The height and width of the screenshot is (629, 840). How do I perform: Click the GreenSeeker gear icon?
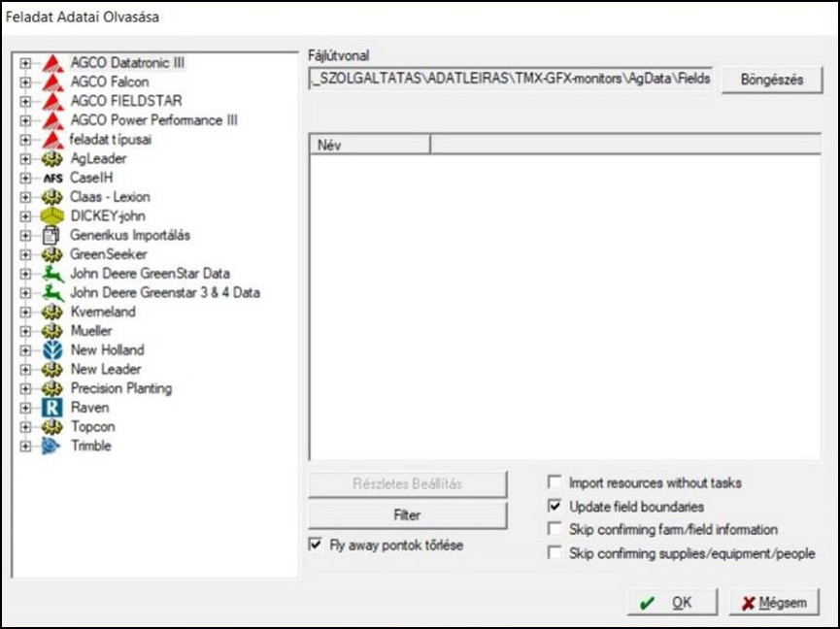click(x=52, y=255)
